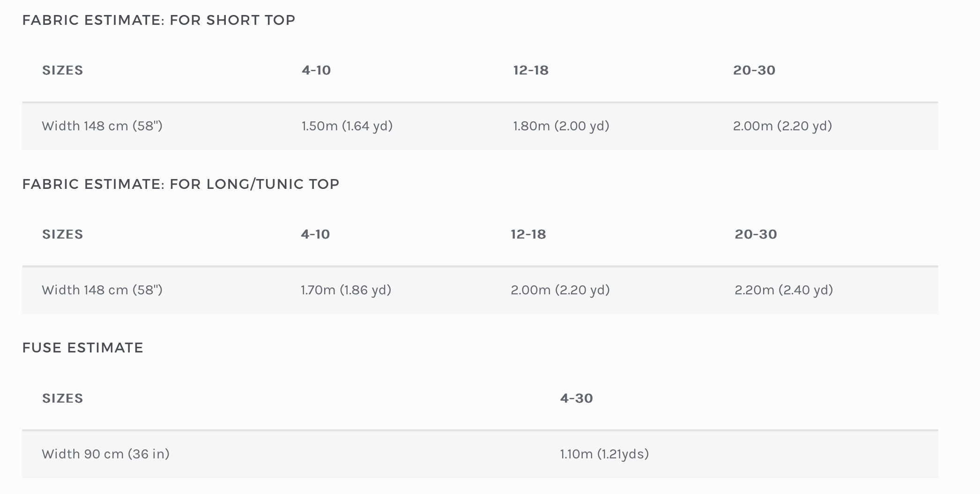
Task: Select the 1.50m (1.64 yd) cell
Action: [347, 126]
